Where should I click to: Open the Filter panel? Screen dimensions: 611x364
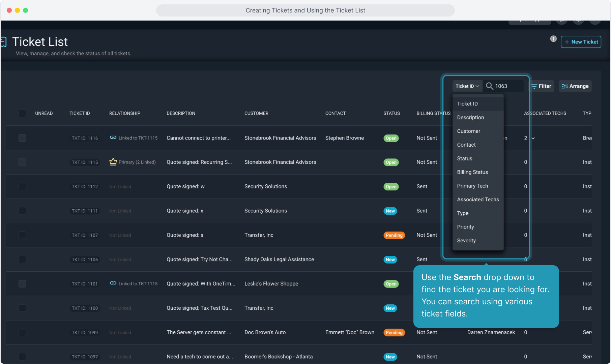(541, 86)
